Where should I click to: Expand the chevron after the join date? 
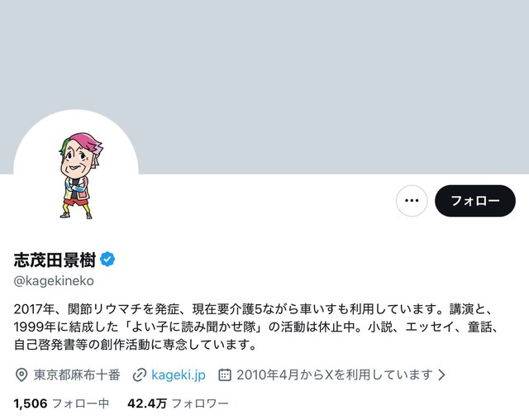tap(441, 375)
